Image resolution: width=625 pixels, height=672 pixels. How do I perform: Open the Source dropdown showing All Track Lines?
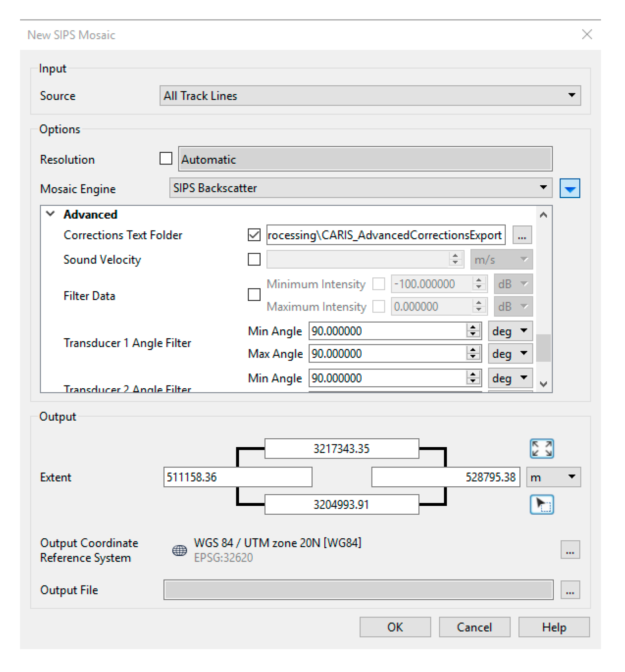[370, 96]
